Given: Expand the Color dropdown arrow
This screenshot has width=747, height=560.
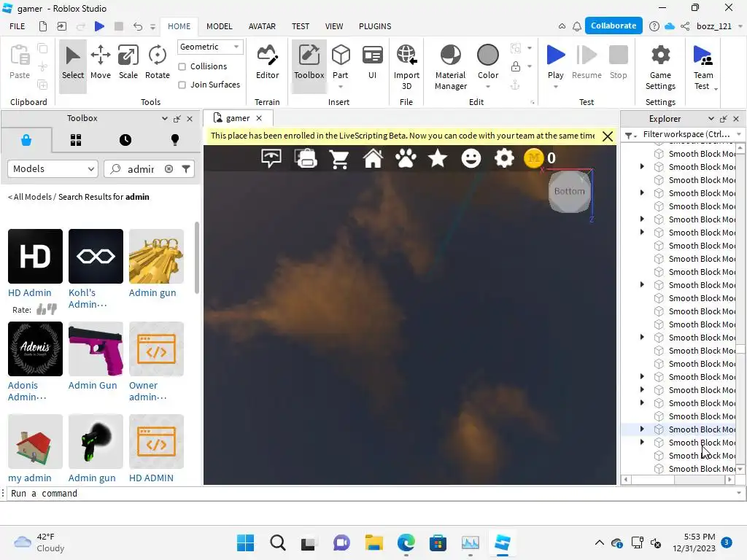Looking at the screenshot, I should coord(488,87).
